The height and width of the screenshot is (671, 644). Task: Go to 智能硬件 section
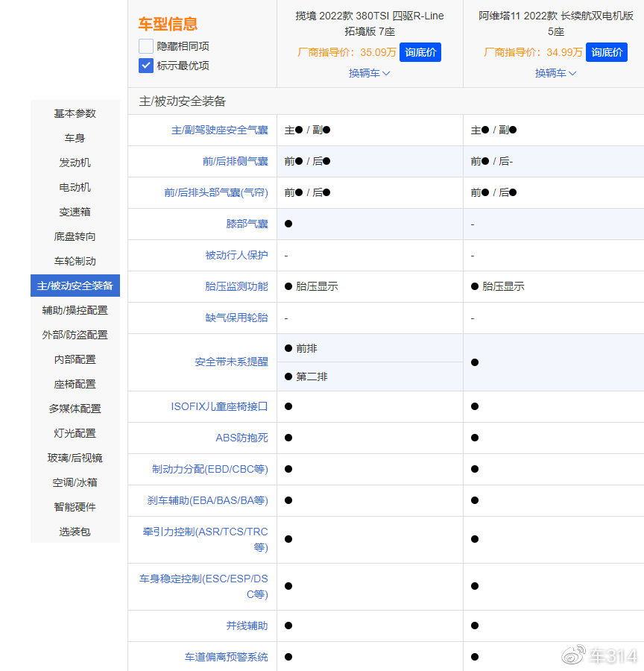75,507
